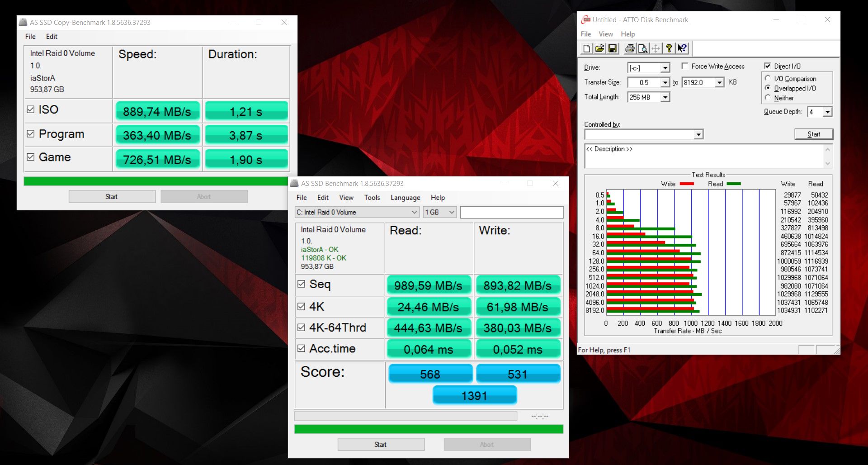
Task: Enable Force Write Access in ATTO
Action: tap(685, 66)
